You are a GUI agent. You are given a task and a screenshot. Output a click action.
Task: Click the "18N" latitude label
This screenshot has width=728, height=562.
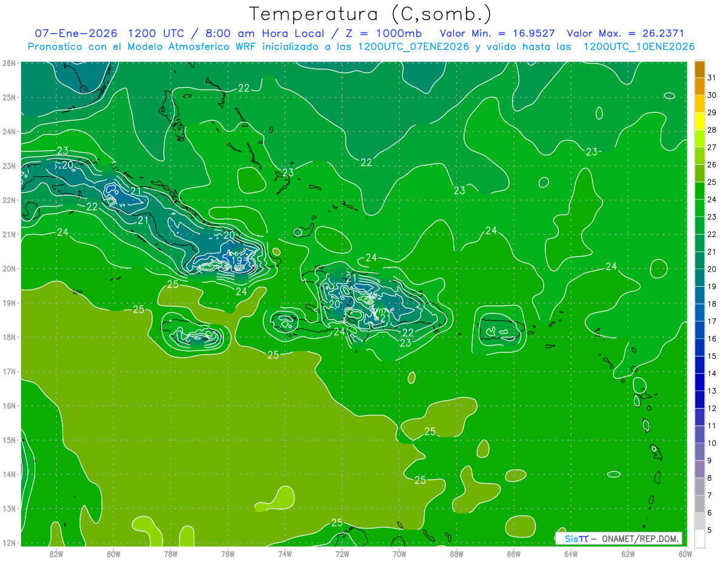9,337
